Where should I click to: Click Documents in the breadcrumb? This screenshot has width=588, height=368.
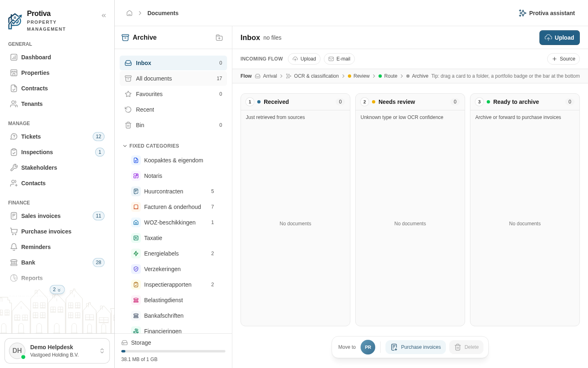pyautogui.click(x=163, y=13)
